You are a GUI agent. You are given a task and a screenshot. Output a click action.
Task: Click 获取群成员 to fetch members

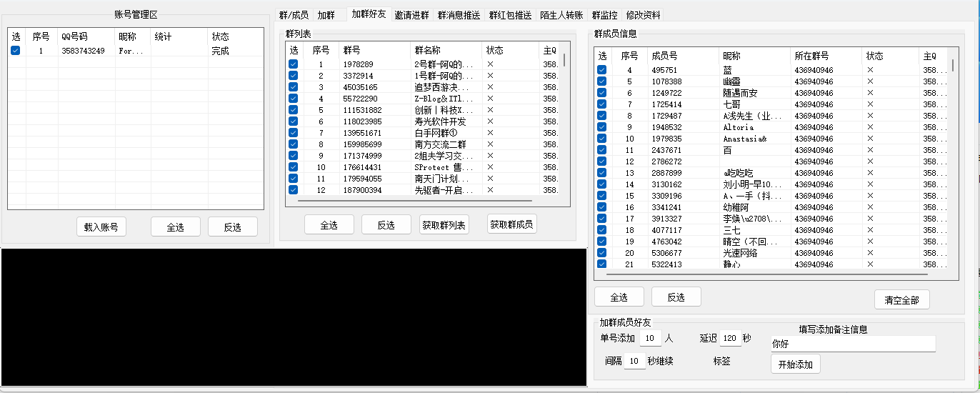[511, 224]
